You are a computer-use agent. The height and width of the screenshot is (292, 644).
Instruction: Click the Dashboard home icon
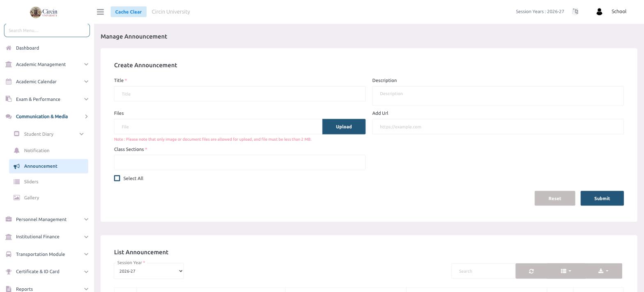(x=9, y=48)
